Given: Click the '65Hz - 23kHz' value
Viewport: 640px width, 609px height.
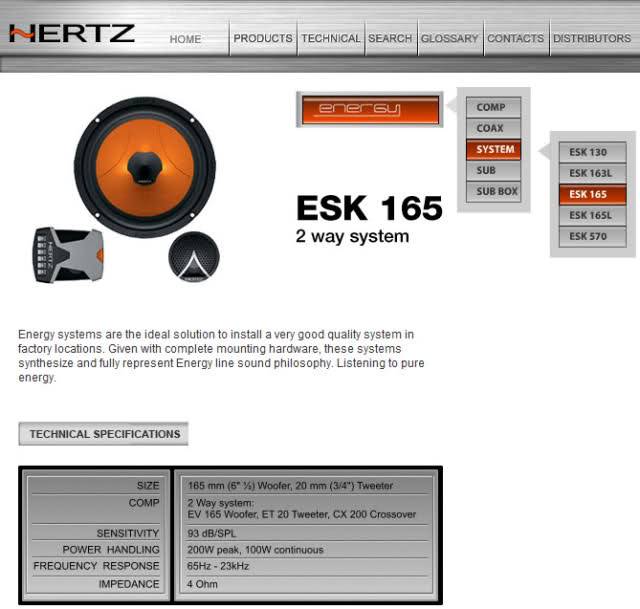Looking at the screenshot, I should point(218,566).
